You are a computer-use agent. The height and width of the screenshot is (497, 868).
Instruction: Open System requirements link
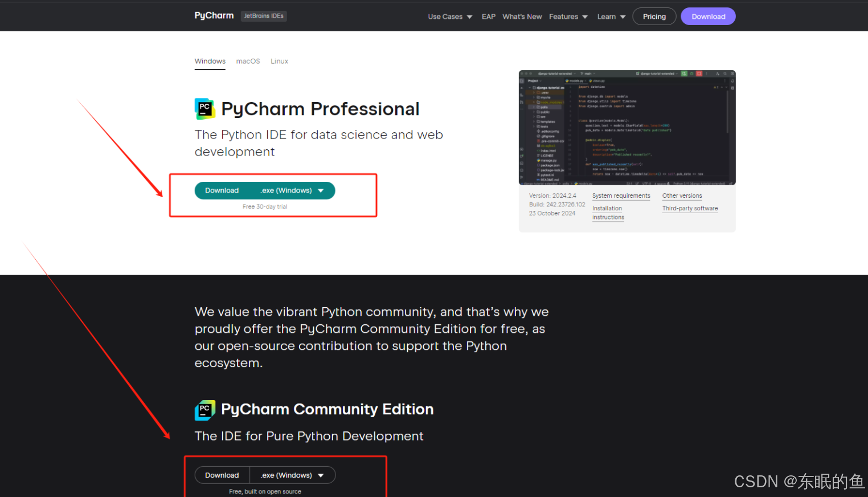tap(621, 195)
